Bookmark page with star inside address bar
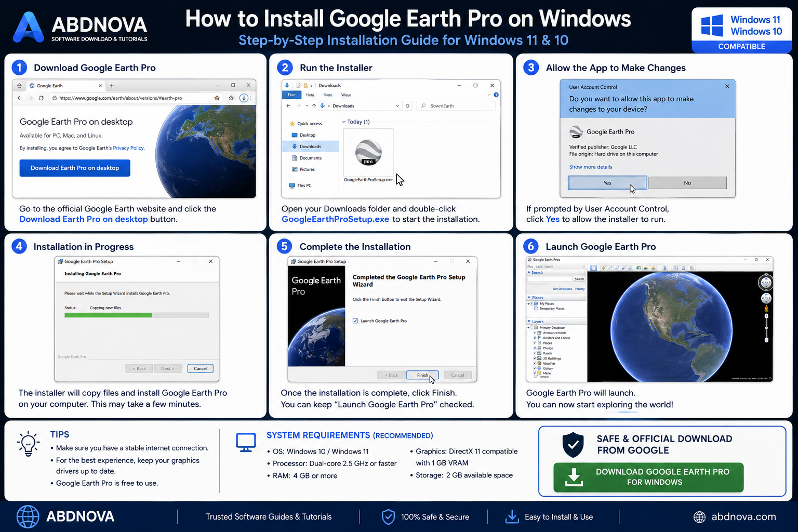Screen dimensions: 798x532 pos(217,98)
